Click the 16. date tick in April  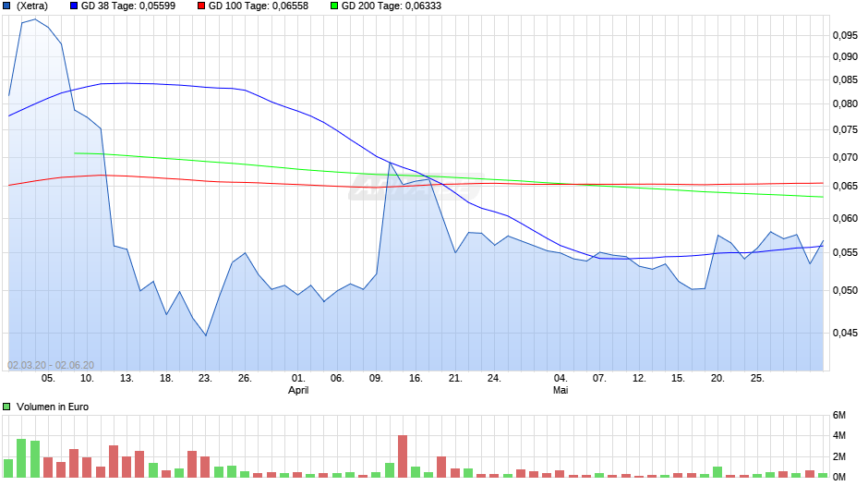(416, 378)
